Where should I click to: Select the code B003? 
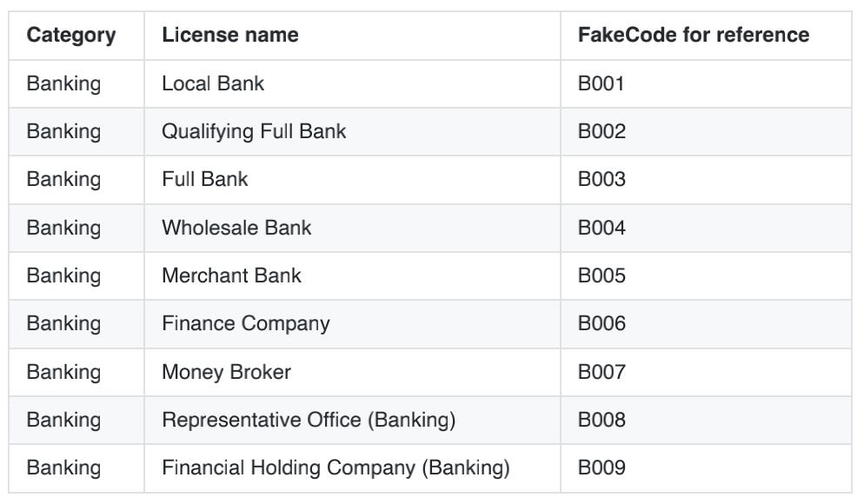tap(601, 180)
